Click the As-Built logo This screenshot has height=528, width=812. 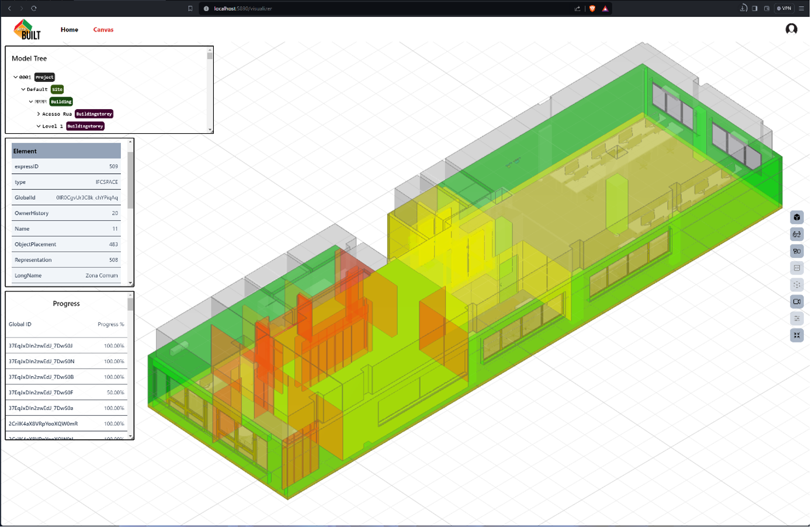pyautogui.click(x=27, y=30)
